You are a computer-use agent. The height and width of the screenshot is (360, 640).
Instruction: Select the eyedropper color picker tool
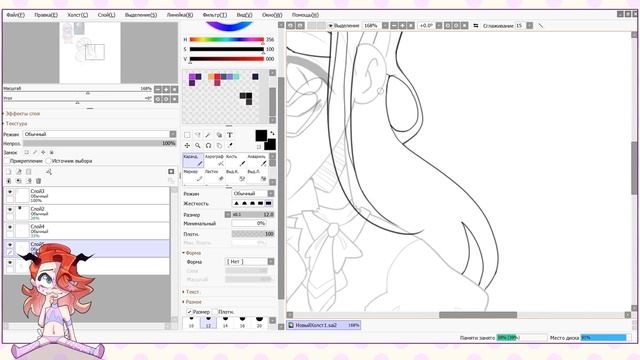pyautogui.click(x=230, y=145)
